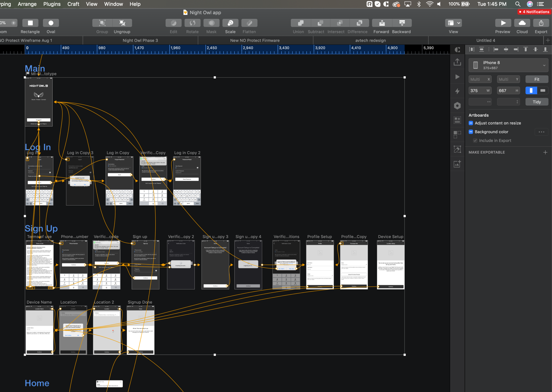Click the Scale tool icon

[230, 23]
